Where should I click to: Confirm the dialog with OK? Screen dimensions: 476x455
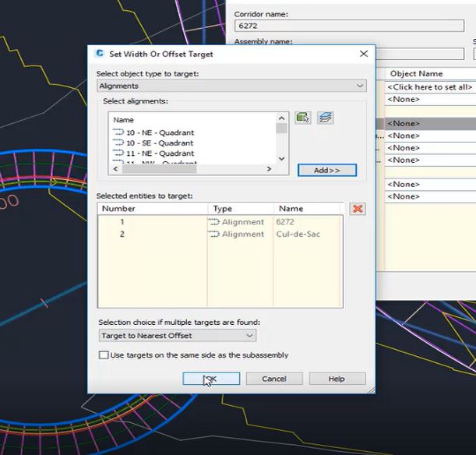211,379
